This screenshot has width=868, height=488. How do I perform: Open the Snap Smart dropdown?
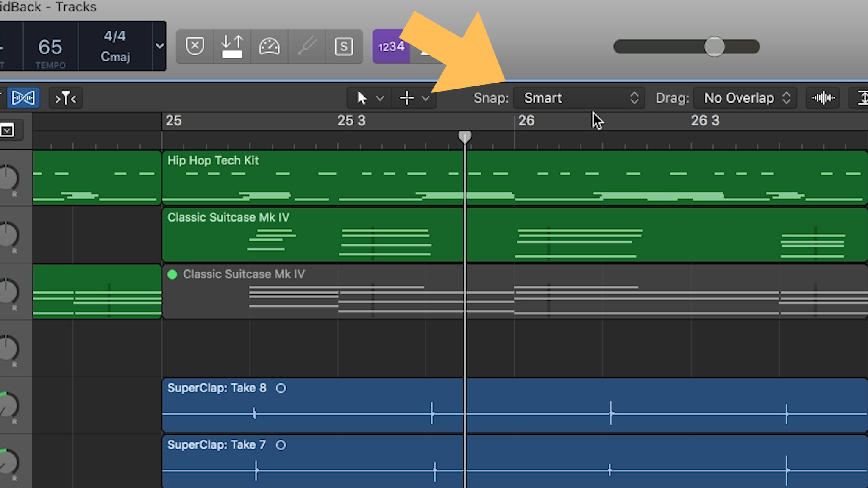click(579, 98)
